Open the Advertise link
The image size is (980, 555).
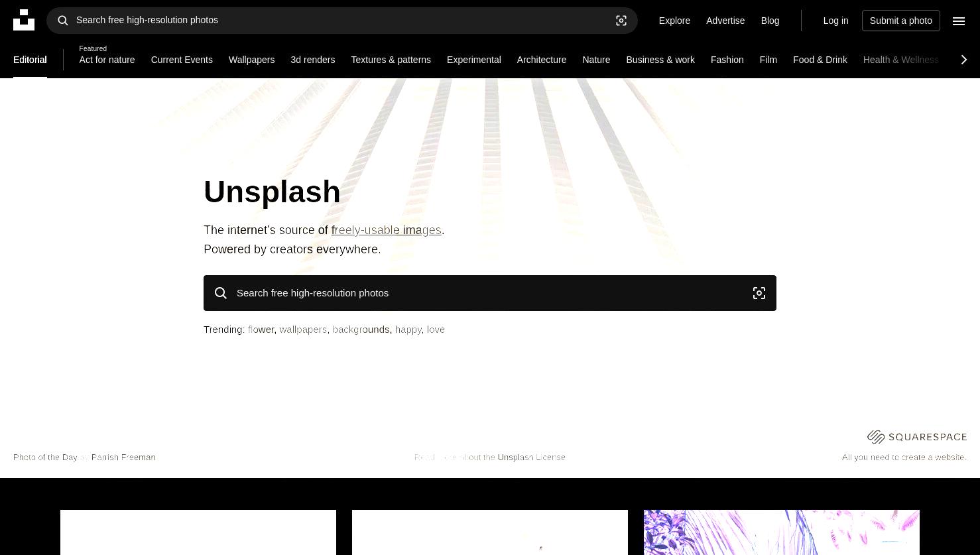click(725, 21)
